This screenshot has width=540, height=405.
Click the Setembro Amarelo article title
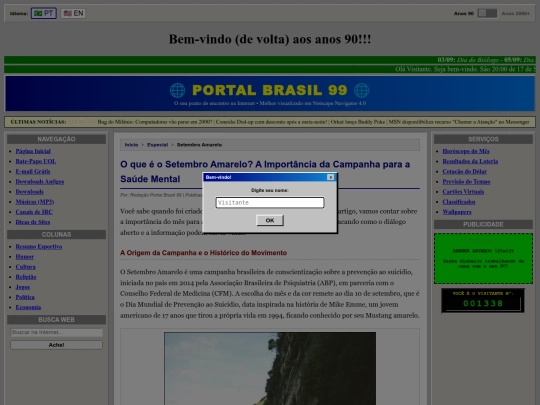[x=265, y=172]
